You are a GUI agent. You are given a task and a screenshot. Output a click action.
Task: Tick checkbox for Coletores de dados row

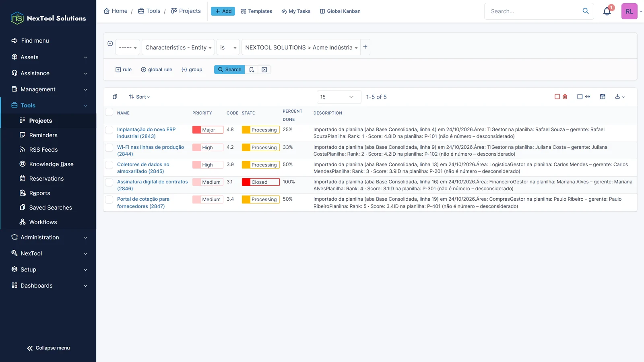coord(109,165)
